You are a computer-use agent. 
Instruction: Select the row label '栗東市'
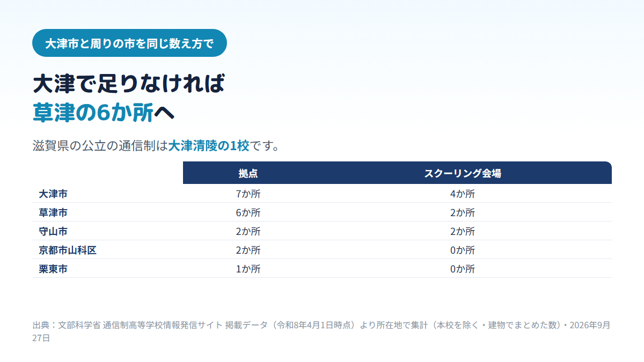(x=53, y=269)
